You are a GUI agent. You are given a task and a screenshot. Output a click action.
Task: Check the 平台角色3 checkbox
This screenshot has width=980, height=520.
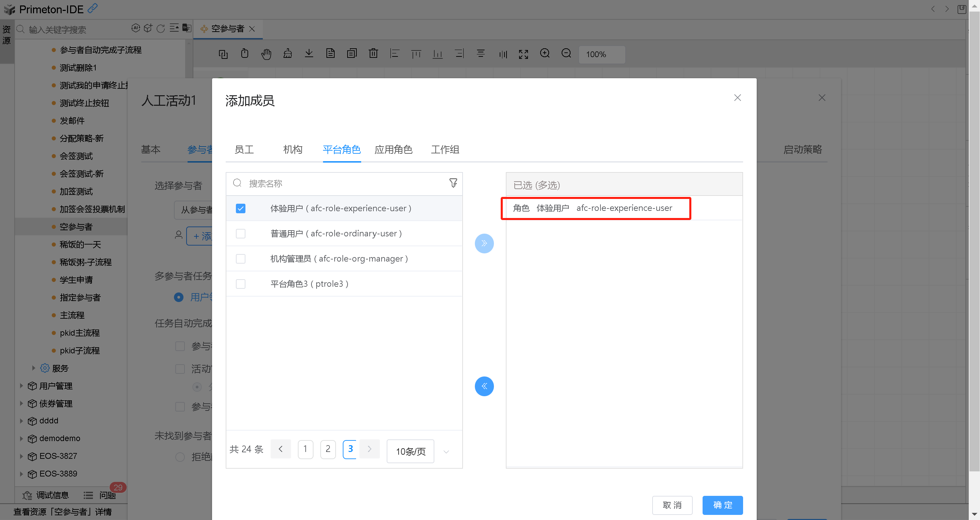pyautogui.click(x=240, y=284)
